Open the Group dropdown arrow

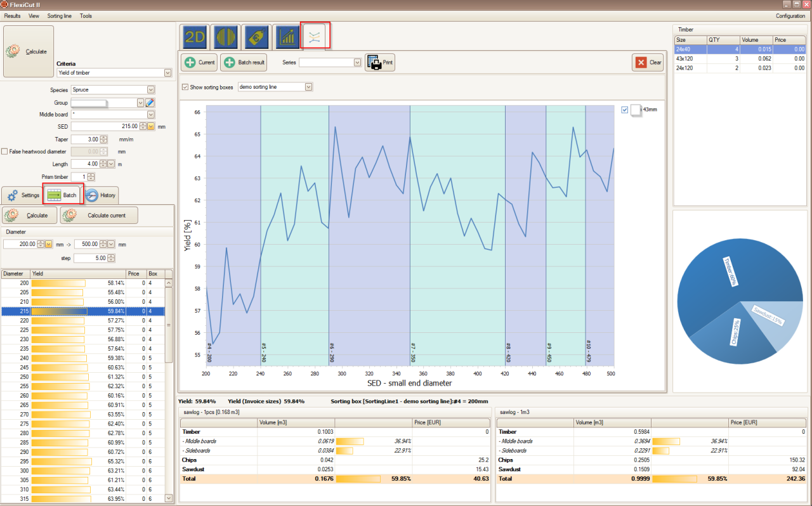(140, 103)
